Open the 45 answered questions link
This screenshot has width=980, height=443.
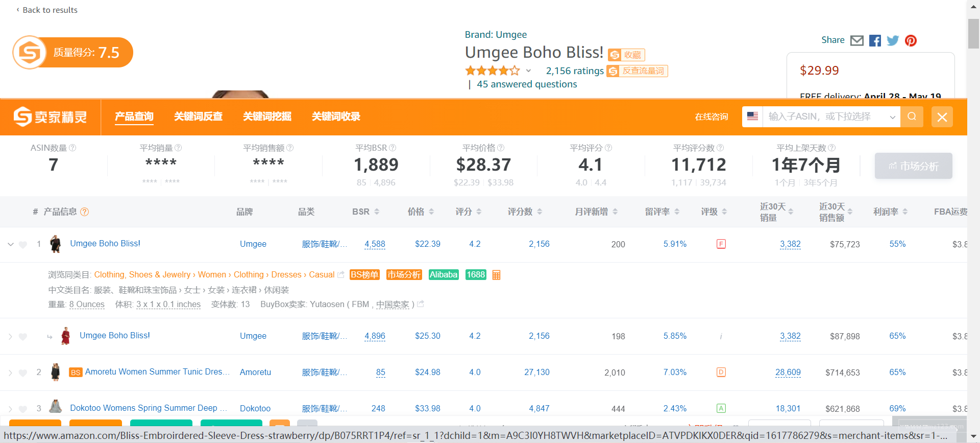coord(527,84)
